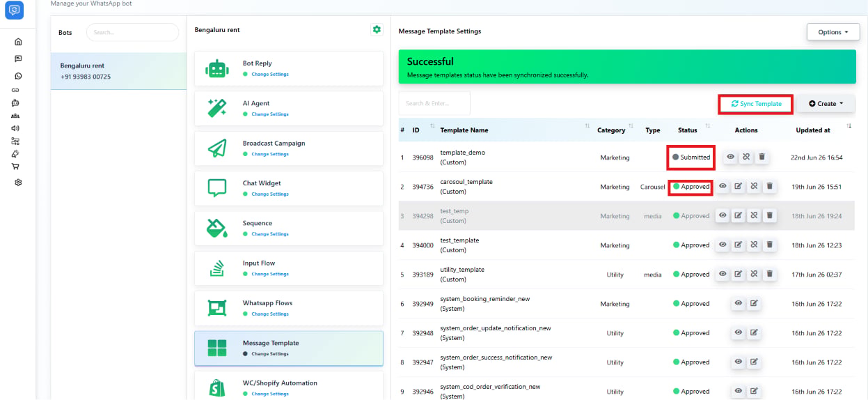Click the green gear beside Bengaluru rent
The height and width of the screenshot is (400, 868).
click(x=377, y=29)
